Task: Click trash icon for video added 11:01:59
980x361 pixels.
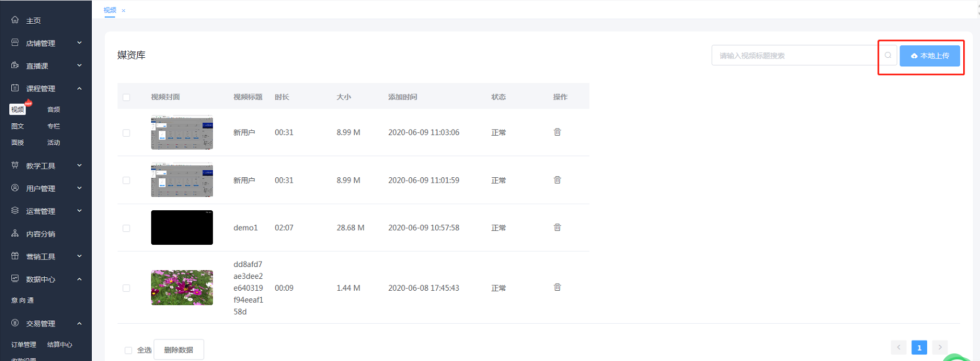Action: pos(557,180)
